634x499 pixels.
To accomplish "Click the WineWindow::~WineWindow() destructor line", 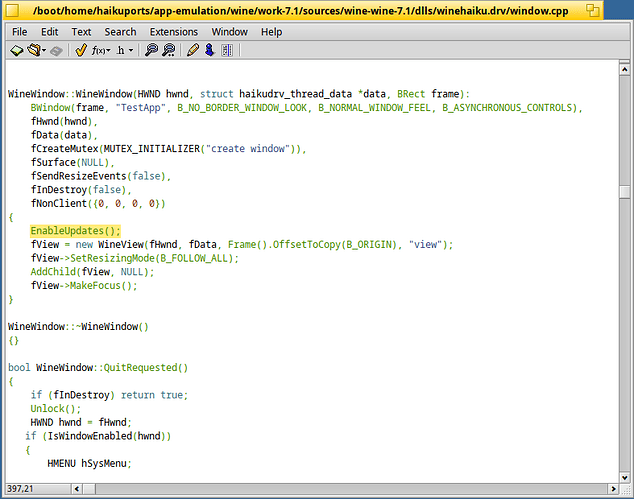I will click(x=78, y=327).
